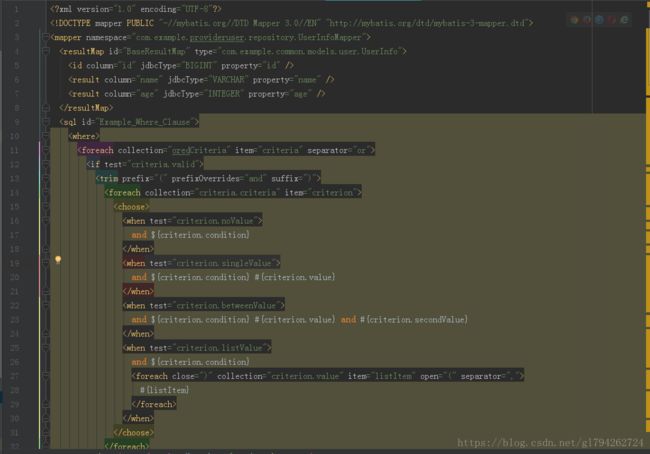Collapse the choose tag fold on line 15
650x454 pixels.
pos(46,206)
